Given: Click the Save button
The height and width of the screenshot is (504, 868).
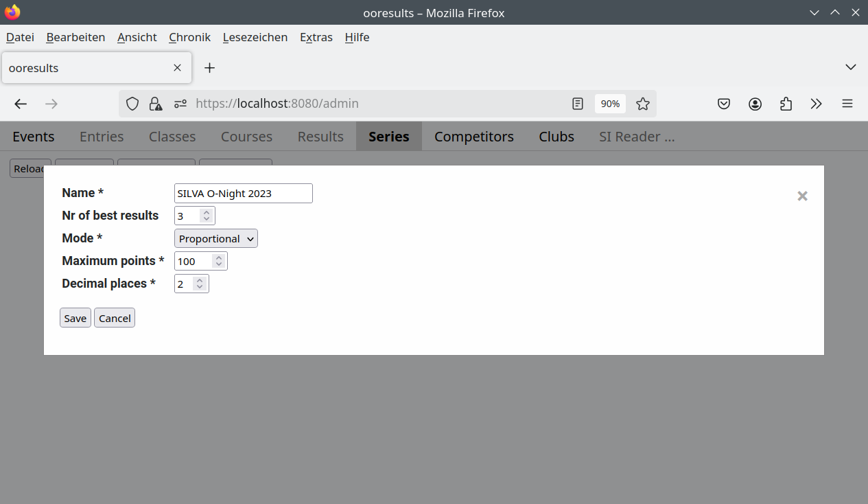Looking at the screenshot, I should pos(75,318).
